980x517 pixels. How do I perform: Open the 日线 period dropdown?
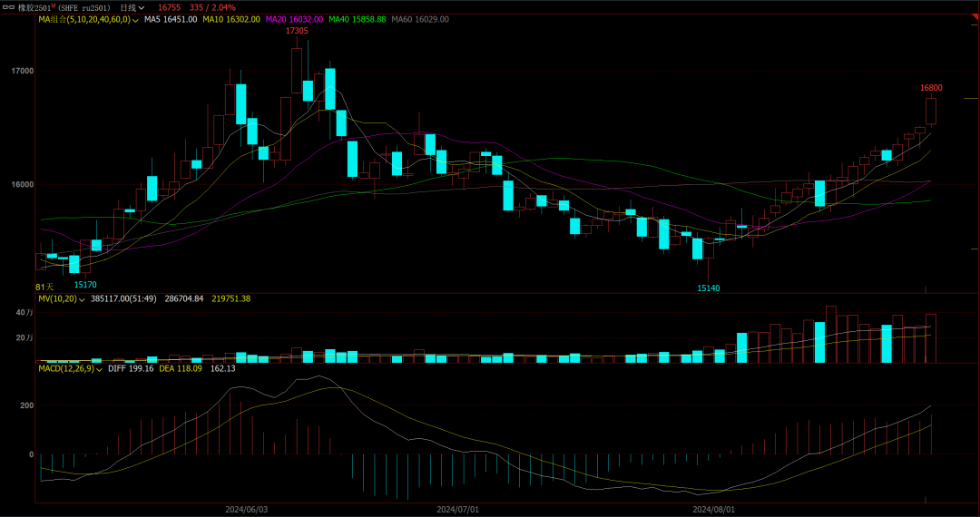click(132, 7)
